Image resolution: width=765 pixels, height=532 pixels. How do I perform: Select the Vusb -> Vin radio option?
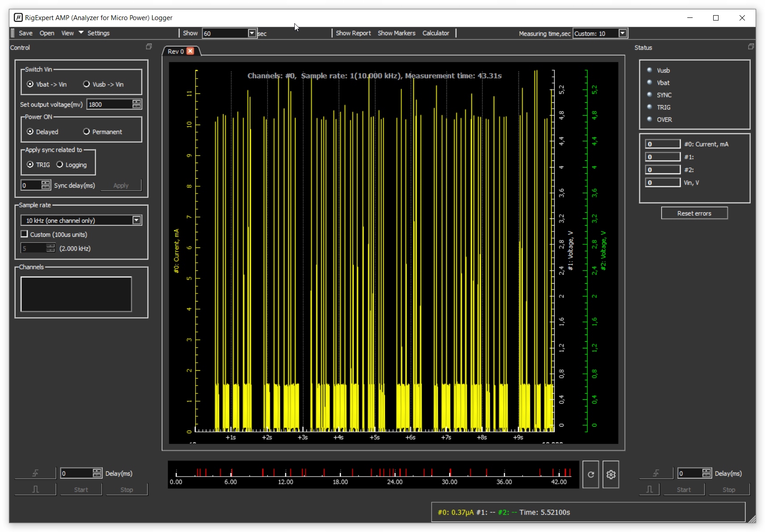pyautogui.click(x=87, y=84)
